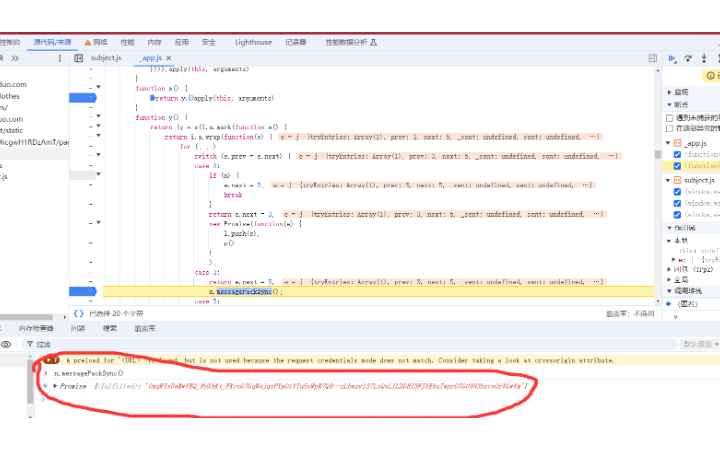Toggle the navigator sidebar panel icon
The height and width of the screenshot is (450, 720).
[79, 58]
